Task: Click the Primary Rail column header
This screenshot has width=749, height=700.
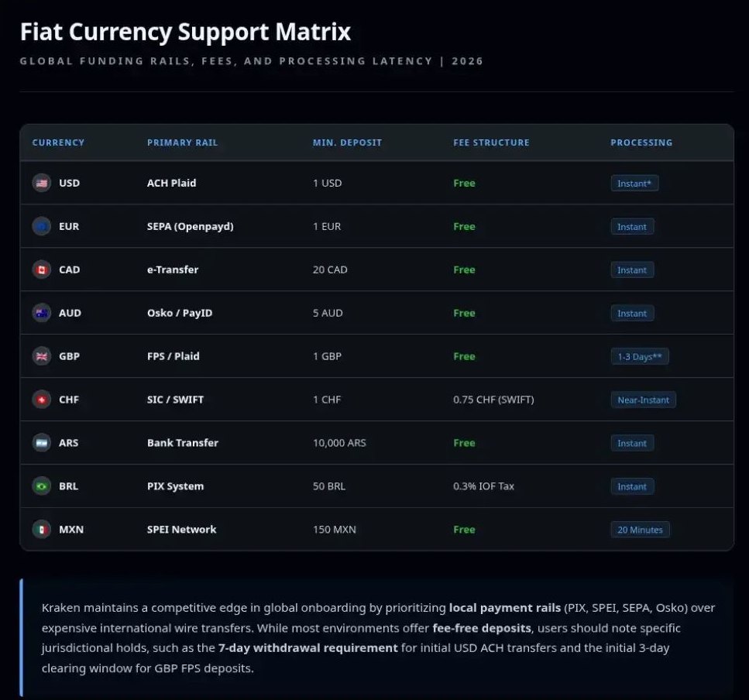Action: click(182, 142)
